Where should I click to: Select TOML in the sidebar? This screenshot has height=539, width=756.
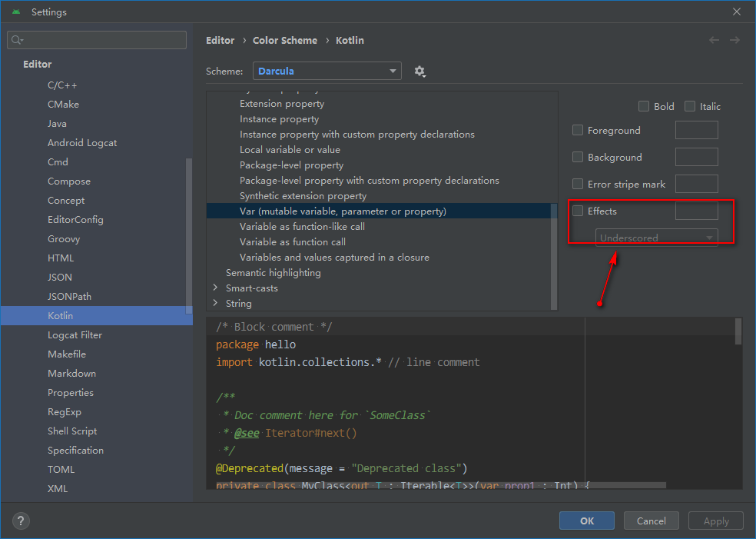(61, 470)
